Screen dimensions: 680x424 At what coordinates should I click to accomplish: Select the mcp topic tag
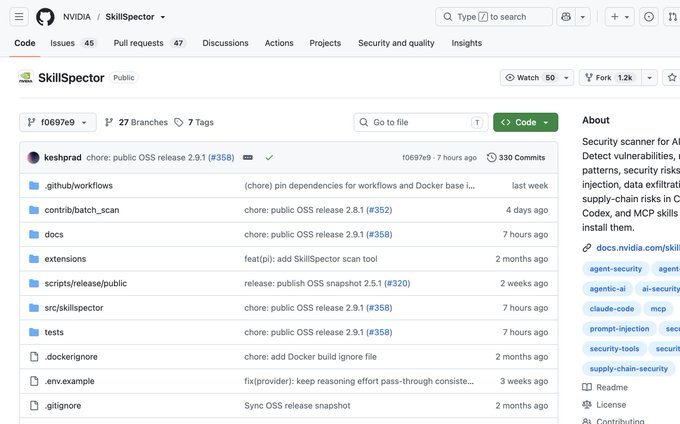(x=658, y=309)
